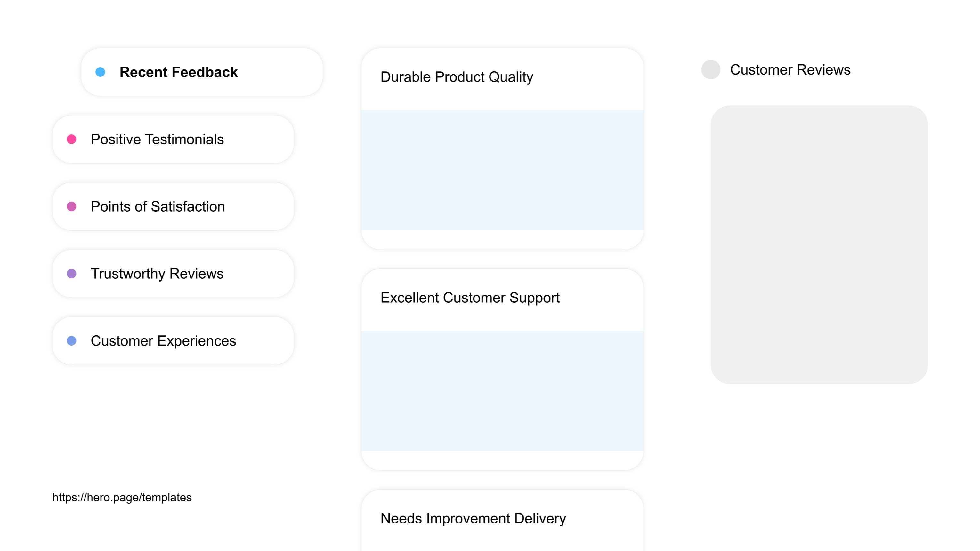
Task: Click the Customer Reviews heading
Action: pos(790,70)
